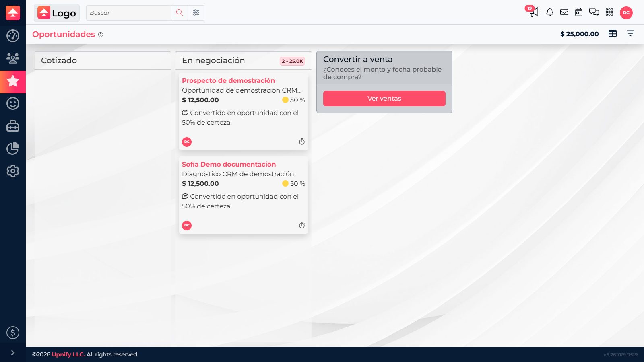Click the Upnify LLC. footer link
644x362 pixels.
pos(68,354)
